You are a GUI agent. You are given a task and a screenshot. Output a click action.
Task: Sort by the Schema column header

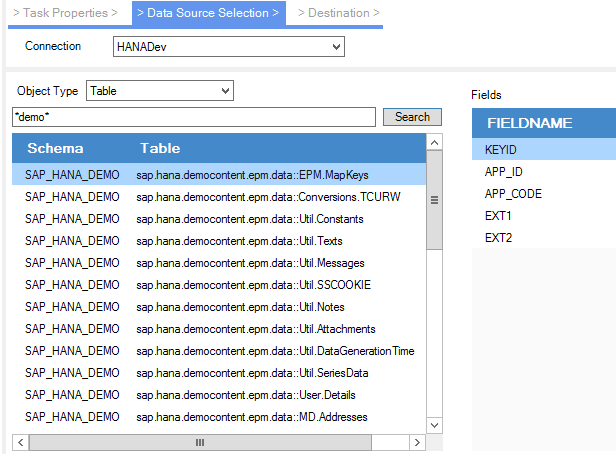tap(55, 148)
